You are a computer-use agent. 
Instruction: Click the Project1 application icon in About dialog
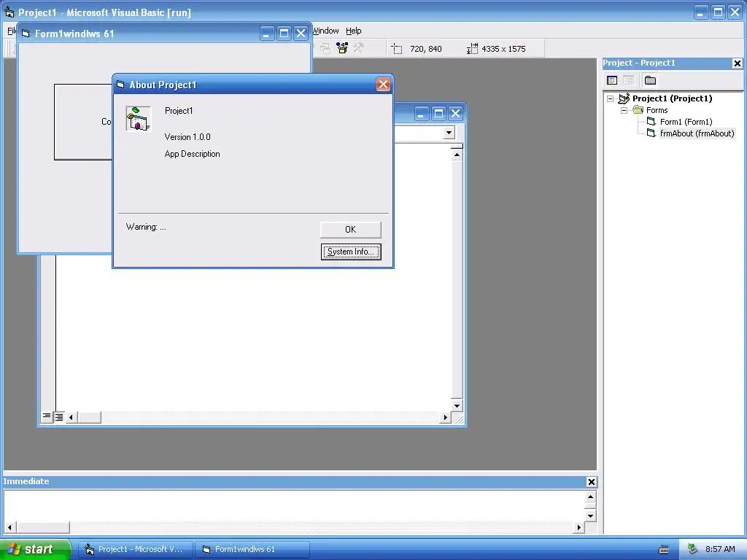(138, 118)
